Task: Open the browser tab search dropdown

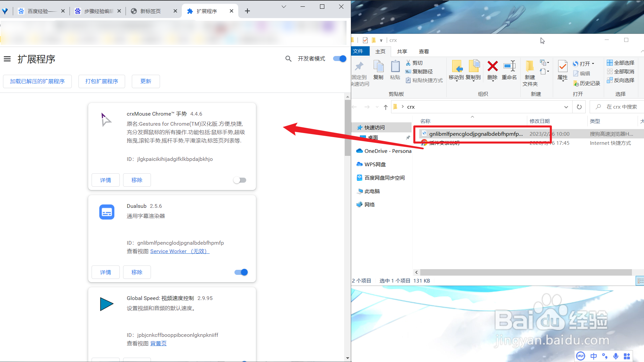Action: click(x=284, y=7)
